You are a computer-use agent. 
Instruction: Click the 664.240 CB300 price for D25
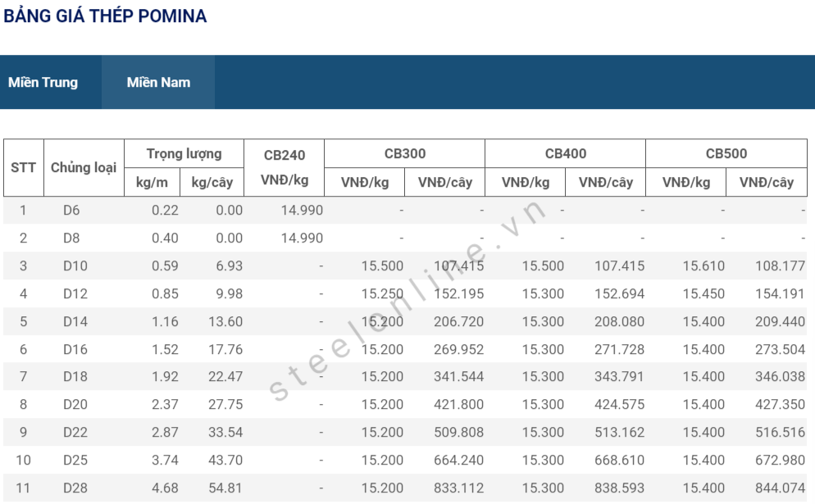point(458,460)
